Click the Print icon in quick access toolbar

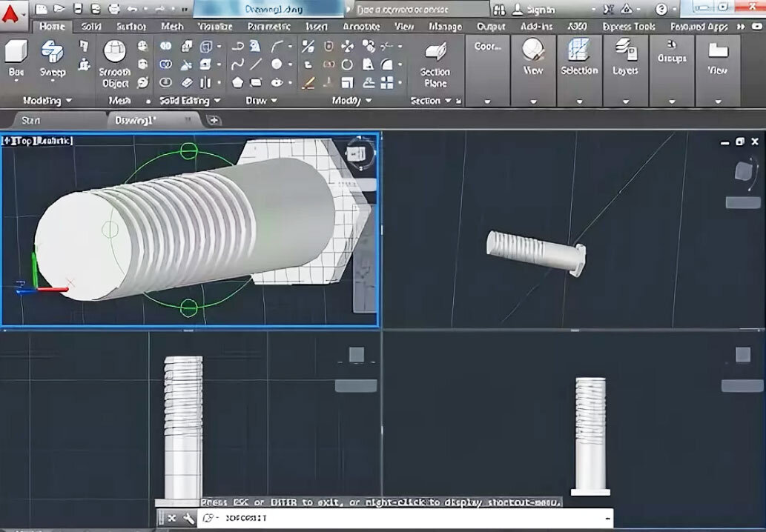[x=113, y=9]
